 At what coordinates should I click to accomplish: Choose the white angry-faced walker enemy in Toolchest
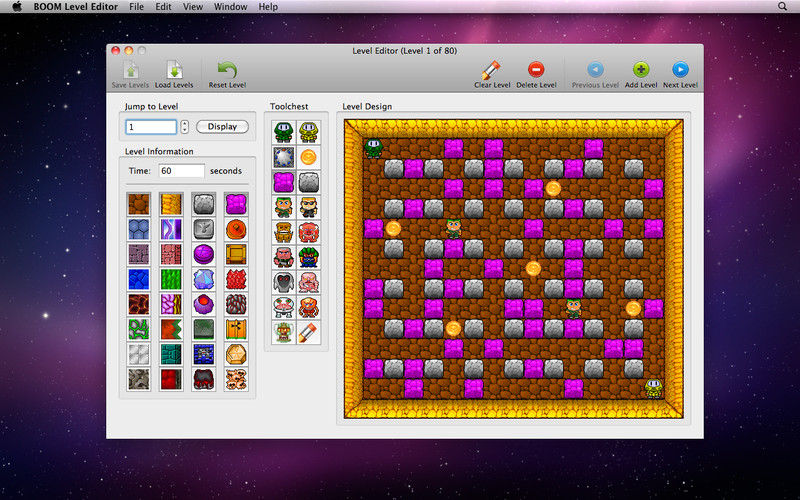pos(284,308)
